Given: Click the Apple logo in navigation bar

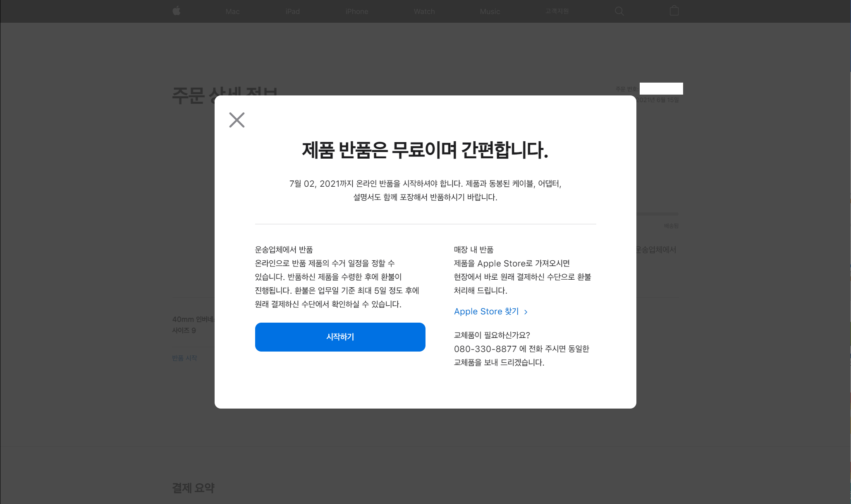Looking at the screenshot, I should 177,11.
